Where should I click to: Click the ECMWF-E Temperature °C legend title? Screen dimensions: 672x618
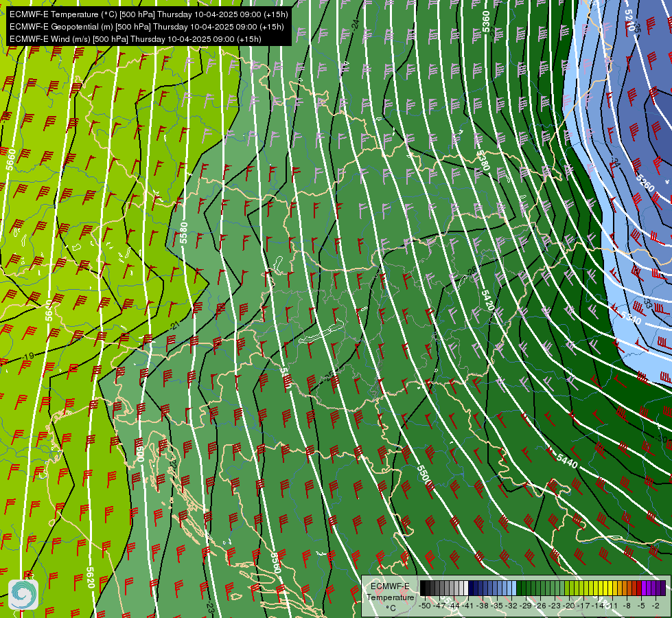[x=390, y=597]
